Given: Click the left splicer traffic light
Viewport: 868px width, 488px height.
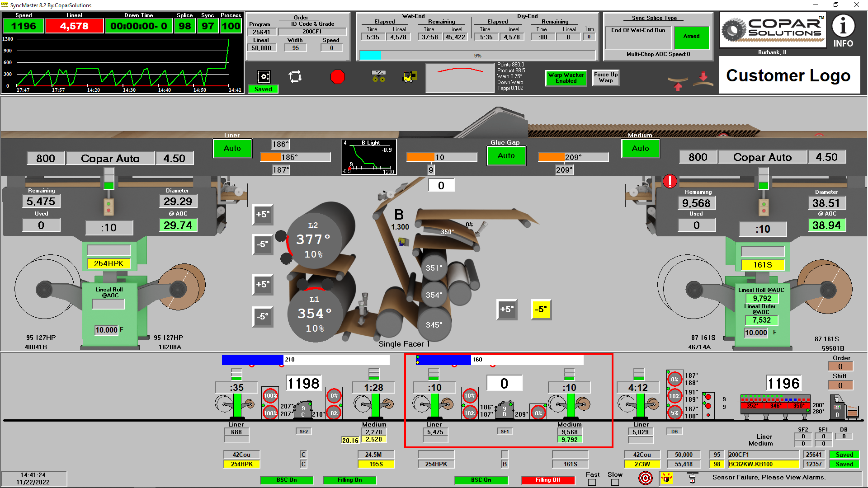Looking at the screenshot, I should (x=108, y=207).
